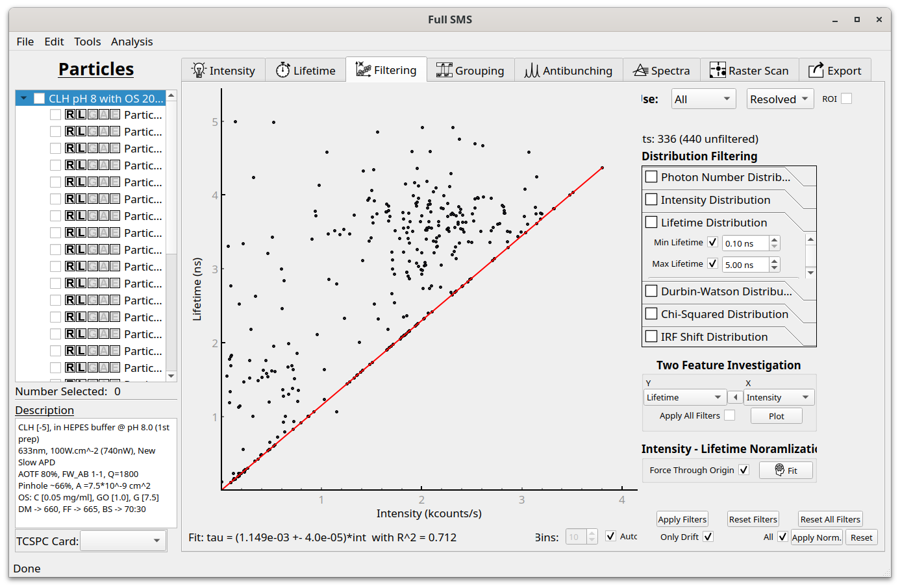Toggle the Only Drift checkbox
The width and height of the screenshot is (900, 588).
coord(708,537)
